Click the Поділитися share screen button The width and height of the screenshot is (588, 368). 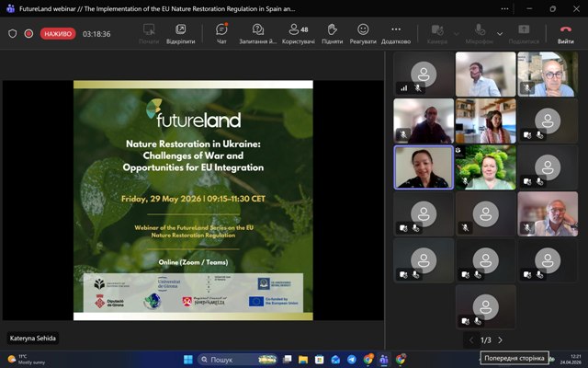pos(524,33)
